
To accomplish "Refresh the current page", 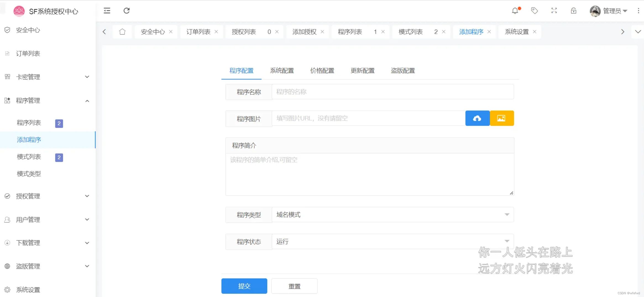I will click(127, 11).
